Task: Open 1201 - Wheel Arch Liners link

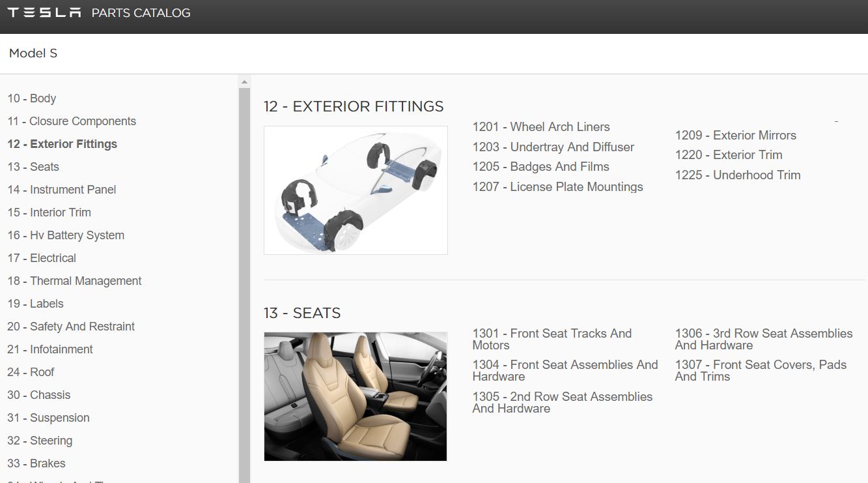Action: click(541, 127)
